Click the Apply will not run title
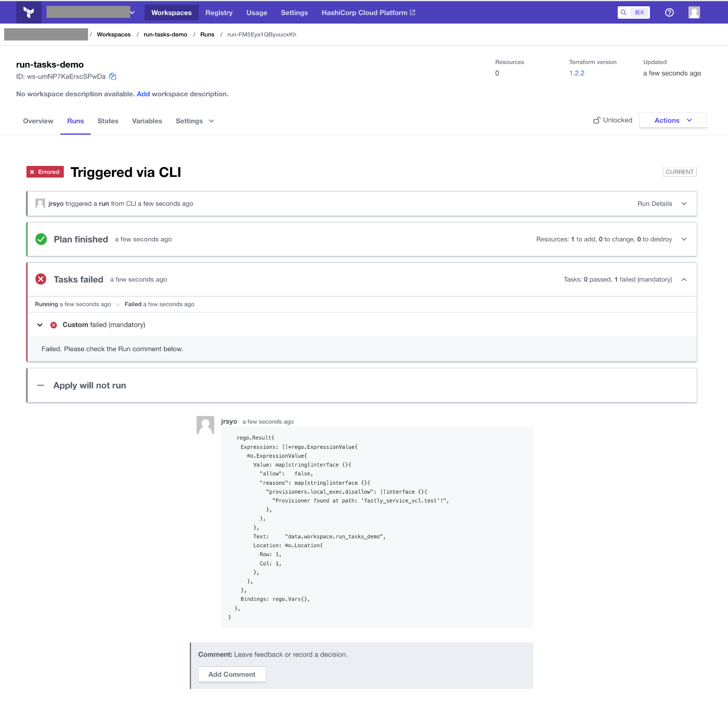This screenshot has height=708, width=728. (90, 385)
